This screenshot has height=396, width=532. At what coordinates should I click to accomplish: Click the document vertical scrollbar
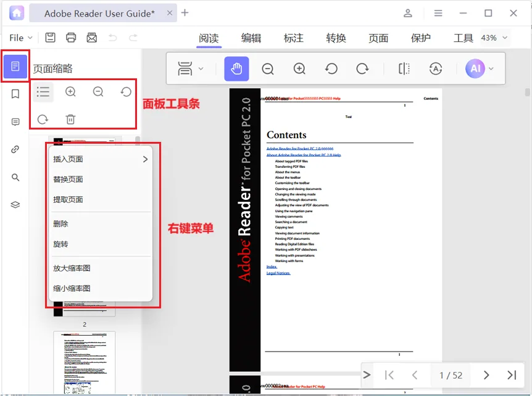click(527, 92)
